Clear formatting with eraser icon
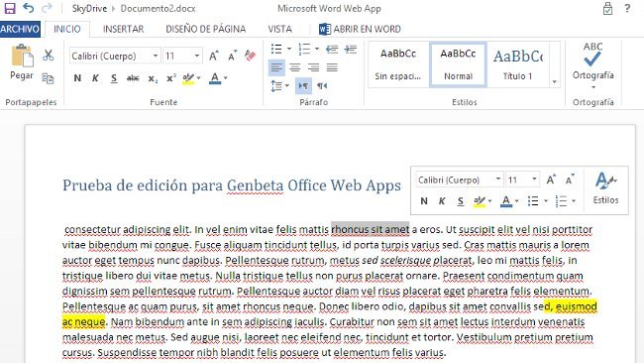 click(x=250, y=56)
